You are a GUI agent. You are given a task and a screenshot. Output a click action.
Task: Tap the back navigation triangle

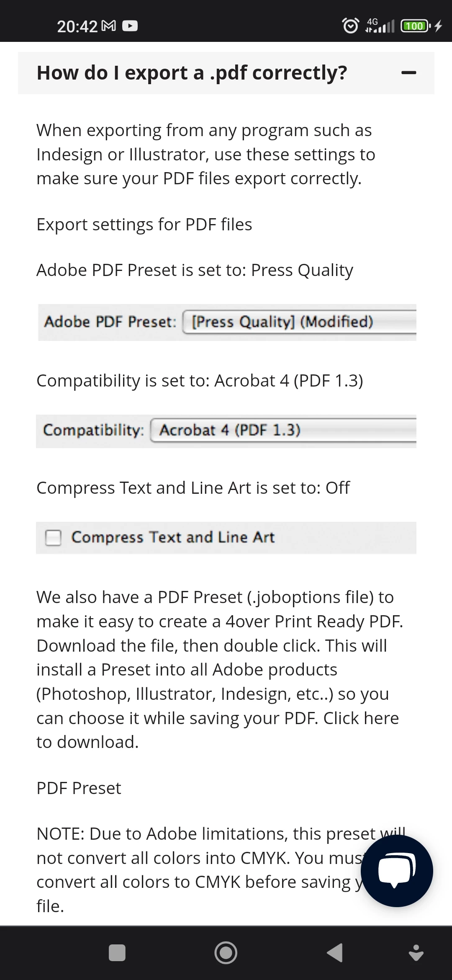(x=335, y=953)
